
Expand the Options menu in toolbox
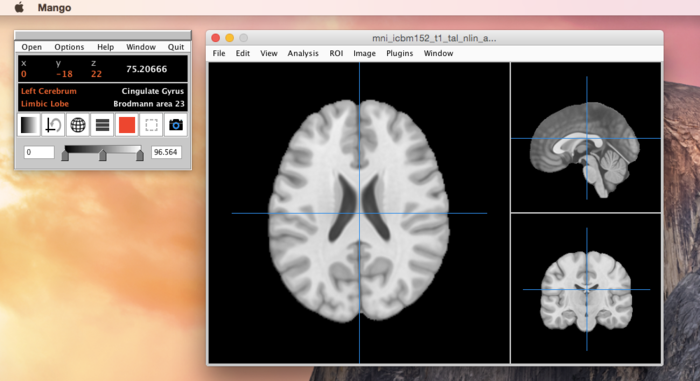69,47
